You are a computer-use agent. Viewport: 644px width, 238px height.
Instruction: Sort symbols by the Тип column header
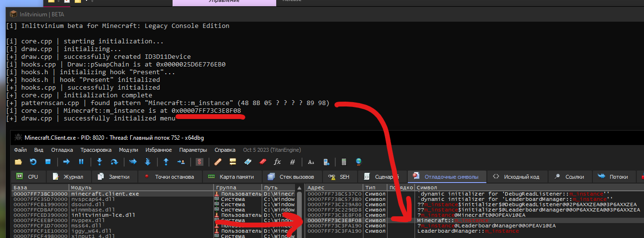376,187
